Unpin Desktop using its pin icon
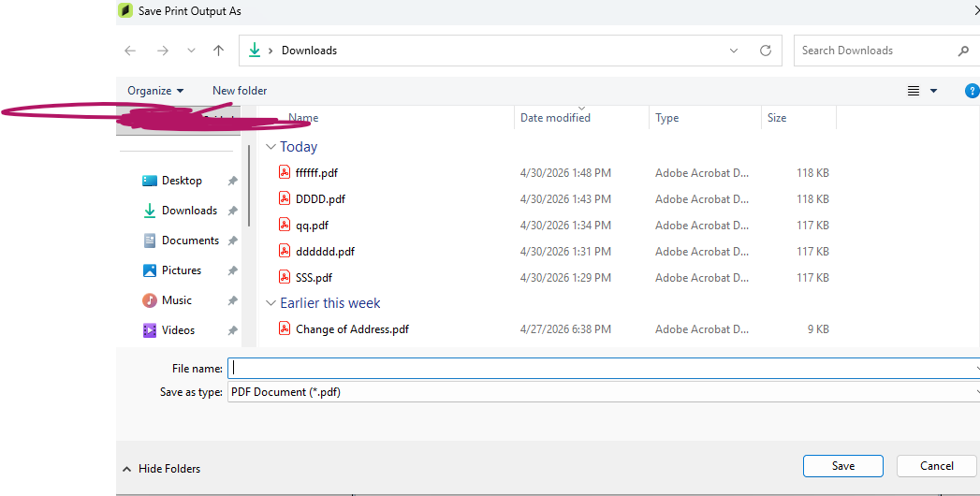 (x=232, y=181)
